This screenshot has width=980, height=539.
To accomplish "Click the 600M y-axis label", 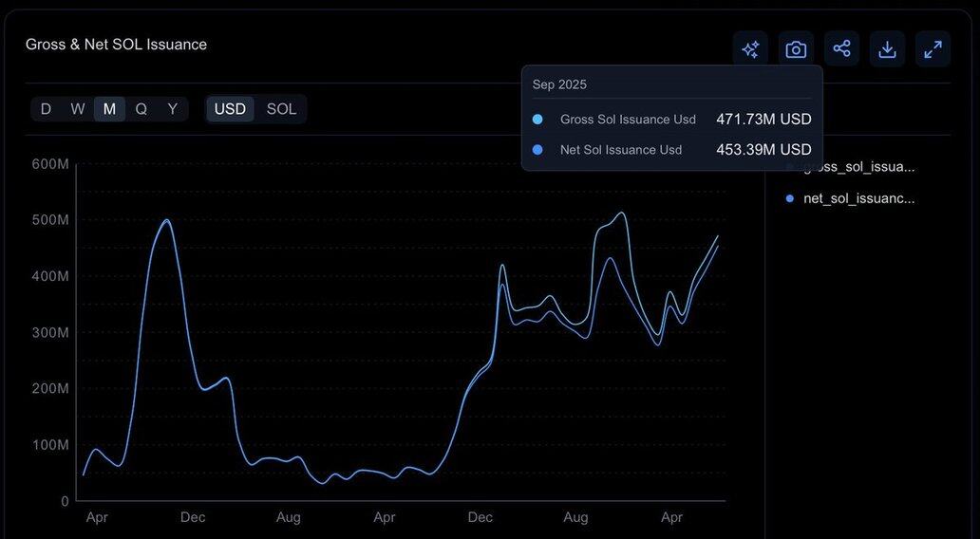I will coord(50,164).
